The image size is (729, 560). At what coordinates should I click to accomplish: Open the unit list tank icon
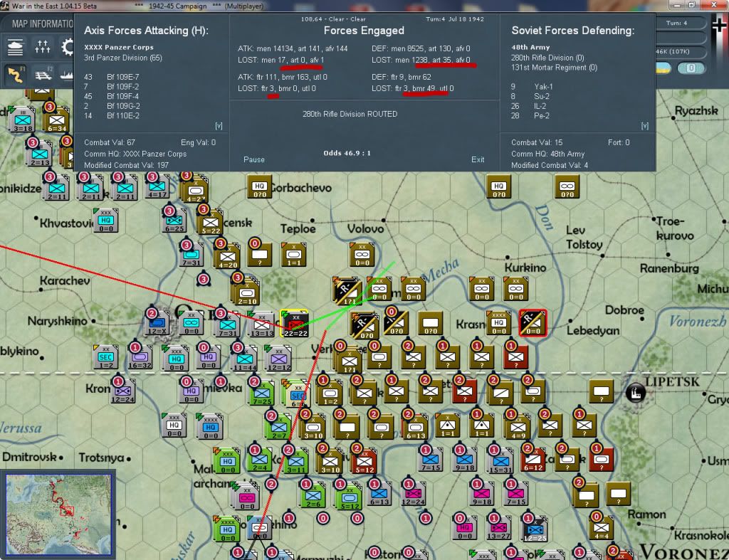coord(15,47)
